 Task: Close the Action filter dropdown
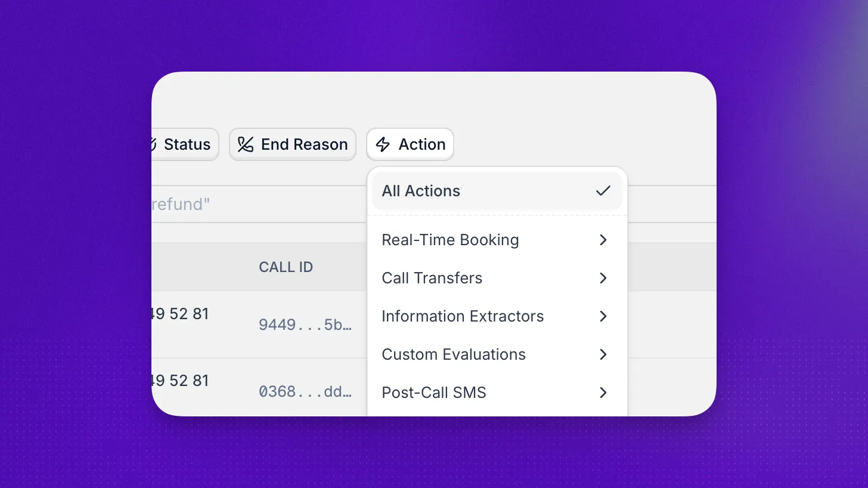click(x=410, y=144)
